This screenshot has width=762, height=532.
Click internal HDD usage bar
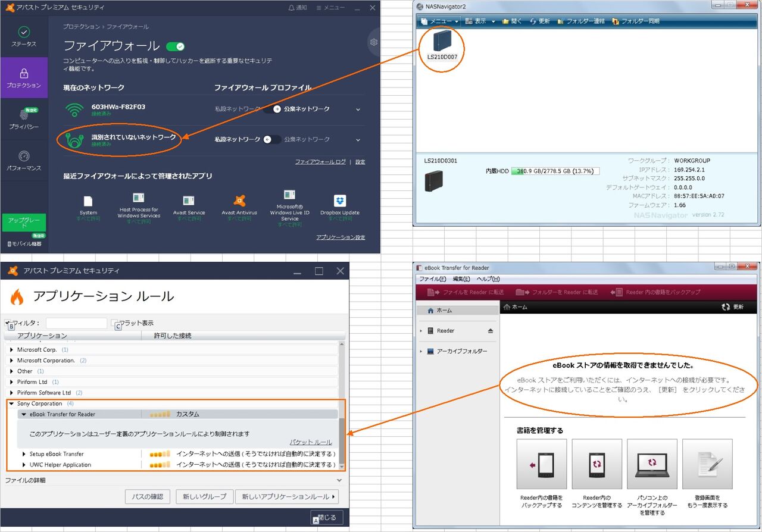555,171
